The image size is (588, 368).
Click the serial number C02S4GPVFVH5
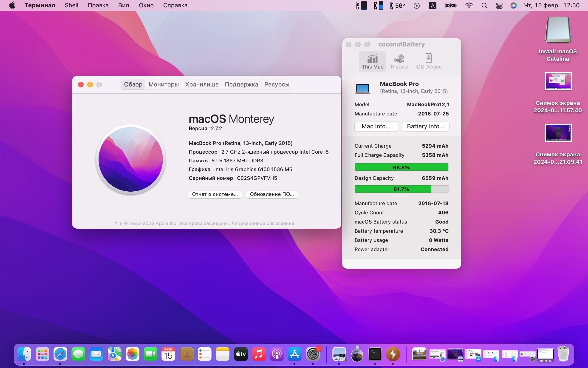[257, 178]
